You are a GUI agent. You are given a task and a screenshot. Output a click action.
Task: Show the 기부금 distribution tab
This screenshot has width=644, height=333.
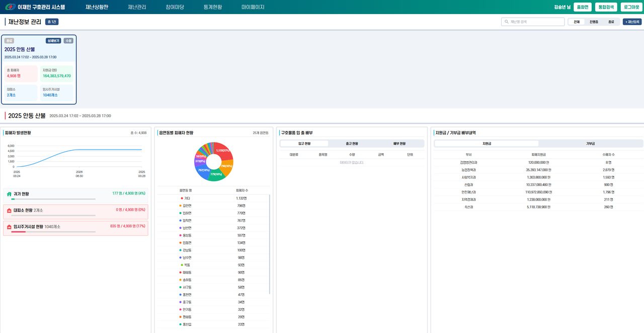click(590, 144)
